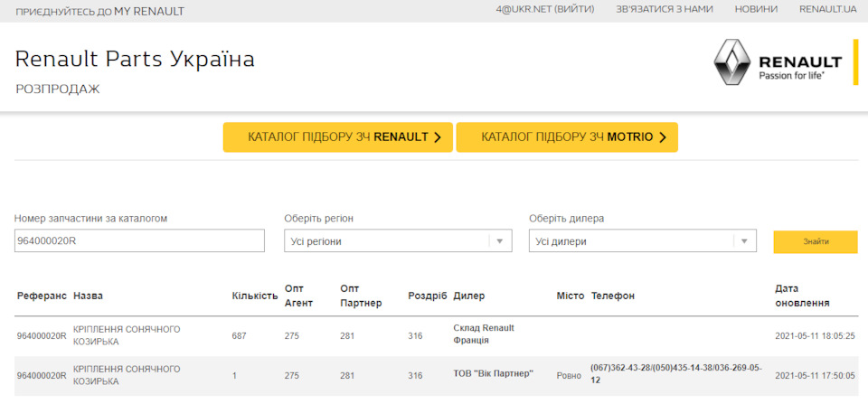868x404 pixels.
Task: Open the 'Оберіть регіон' dropdown arrow
Action: [x=499, y=241]
